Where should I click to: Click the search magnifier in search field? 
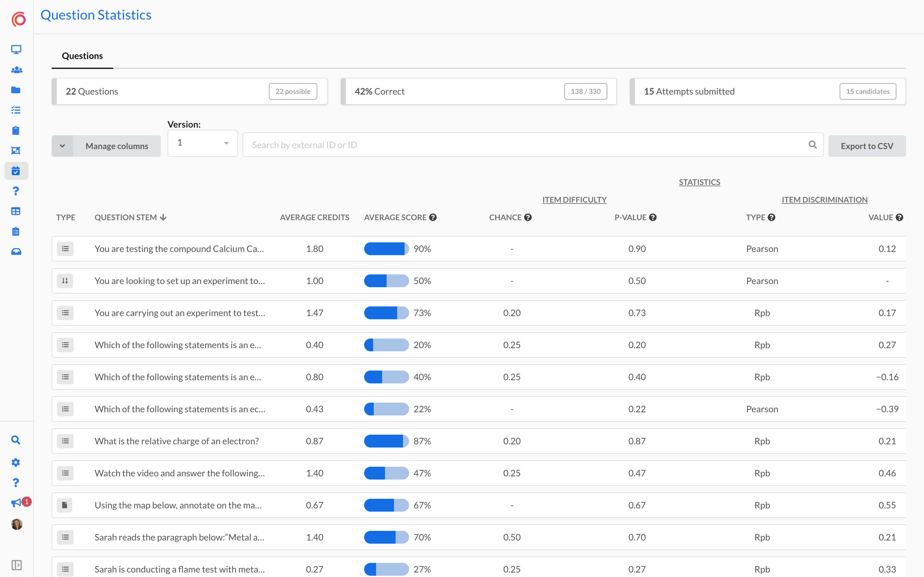[x=812, y=145]
